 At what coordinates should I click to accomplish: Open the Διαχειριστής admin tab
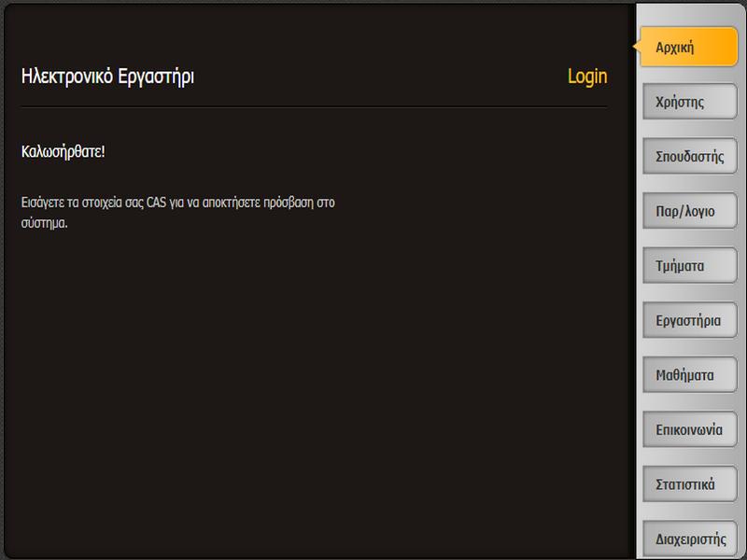coord(689,539)
